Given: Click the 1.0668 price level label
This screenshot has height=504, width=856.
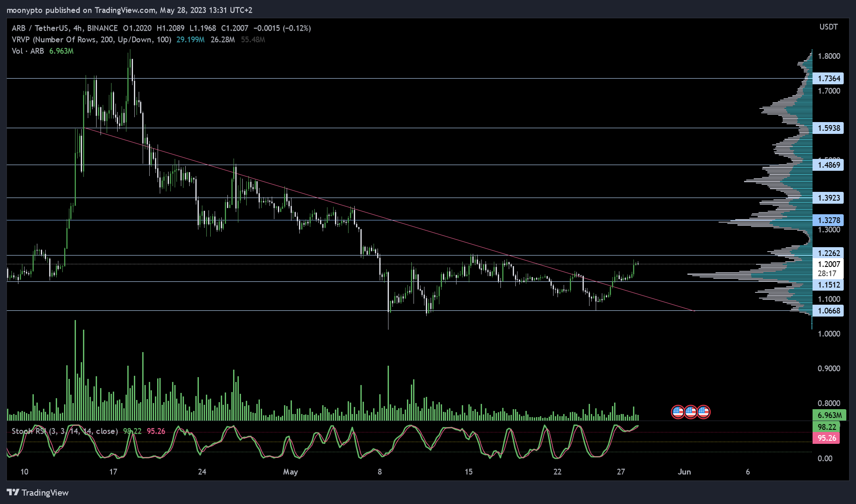Looking at the screenshot, I should (x=828, y=311).
